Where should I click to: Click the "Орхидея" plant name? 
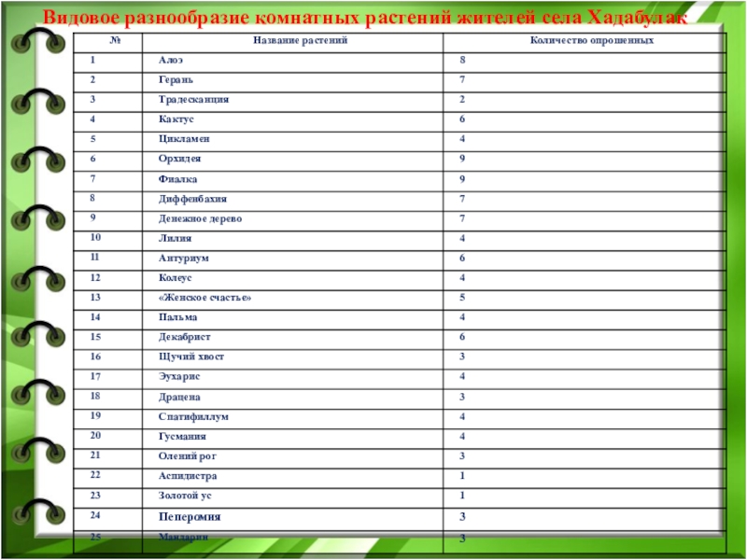(179, 159)
